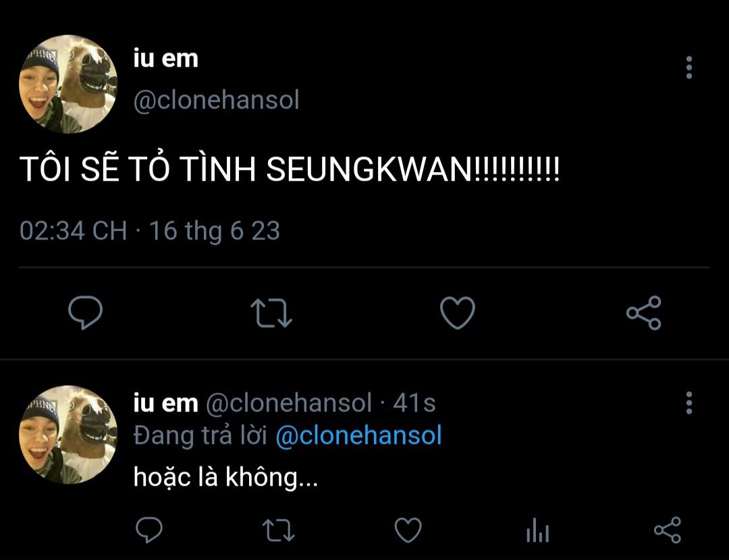Click the blue @clonehansol mention link
The image size is (729, 560).
[x=358, y=436]
